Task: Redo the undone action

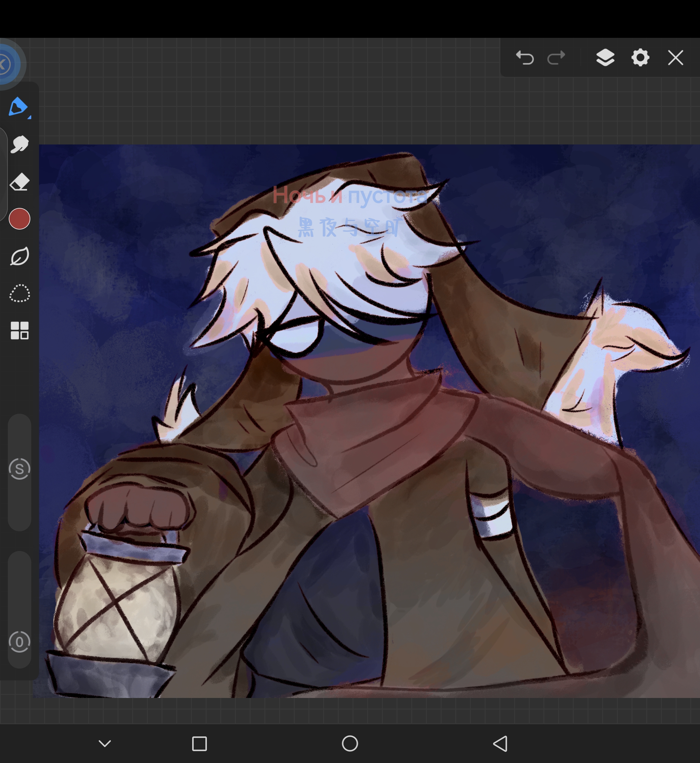Action: click(x=556, y=58)
